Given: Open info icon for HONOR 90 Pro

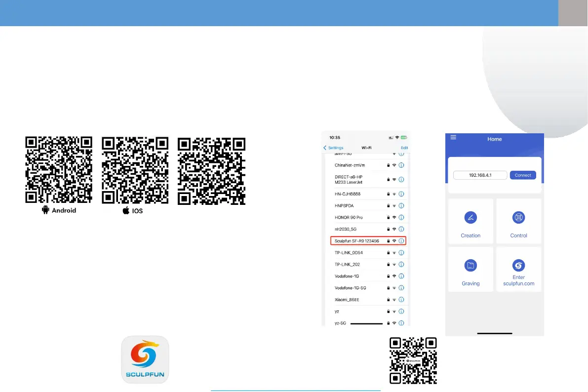Looking at the screenshot, I should (x=401, y=217).
